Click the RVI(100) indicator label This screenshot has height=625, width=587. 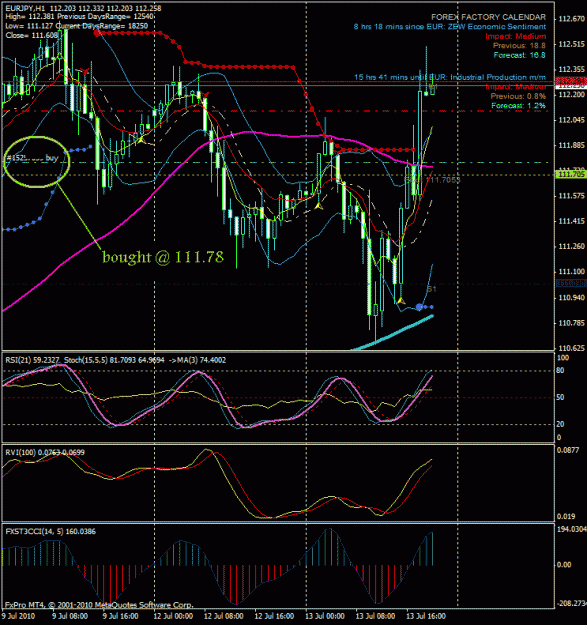click(45, 452)
